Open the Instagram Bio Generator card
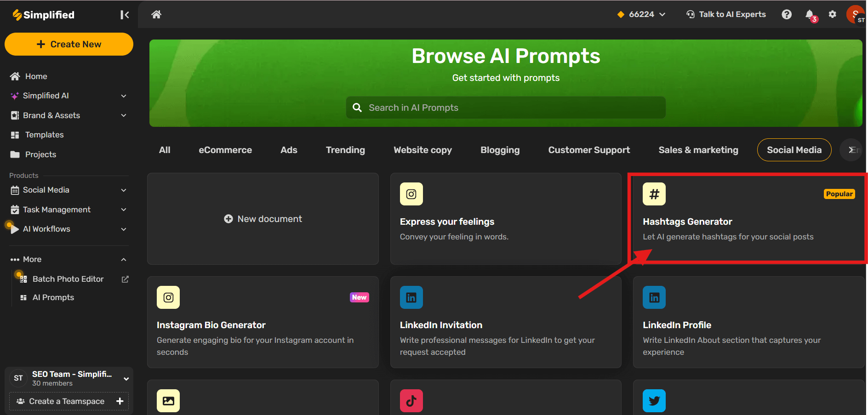868x415 pixels. pos(263,322)
